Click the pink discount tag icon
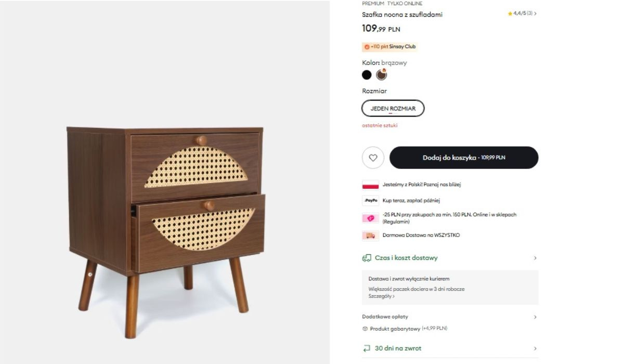The width and height of the screenshot is (624, 364). (x=370, y=218)
